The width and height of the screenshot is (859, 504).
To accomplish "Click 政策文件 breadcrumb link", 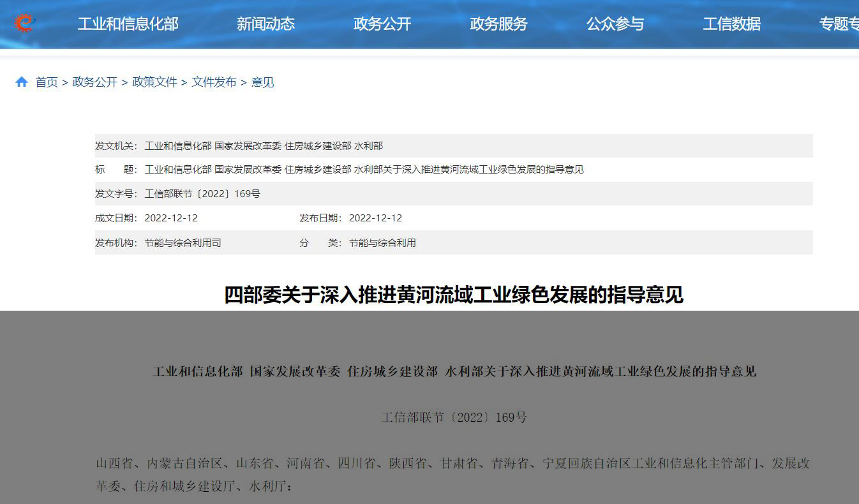I will [x=154, y=82].
